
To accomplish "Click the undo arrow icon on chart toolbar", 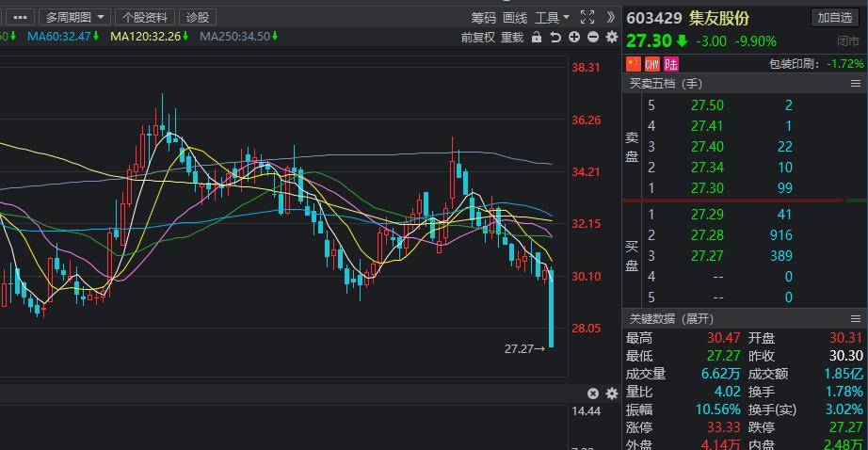I will tap(555, 37).
